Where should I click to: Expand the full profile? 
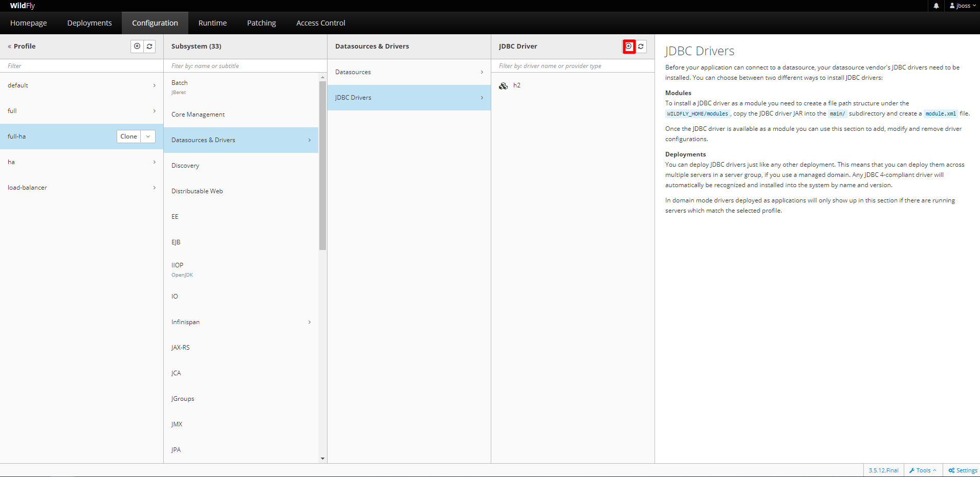[155, 111]
